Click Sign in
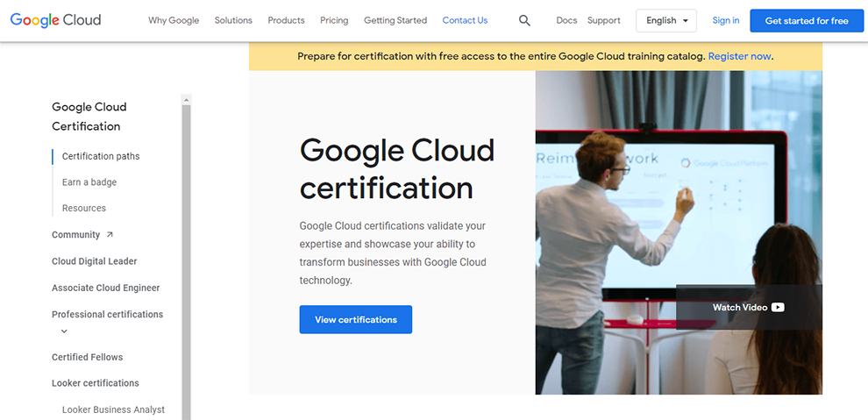The height and width of the screenshot is (420, 868). click(x=726, y=20)
